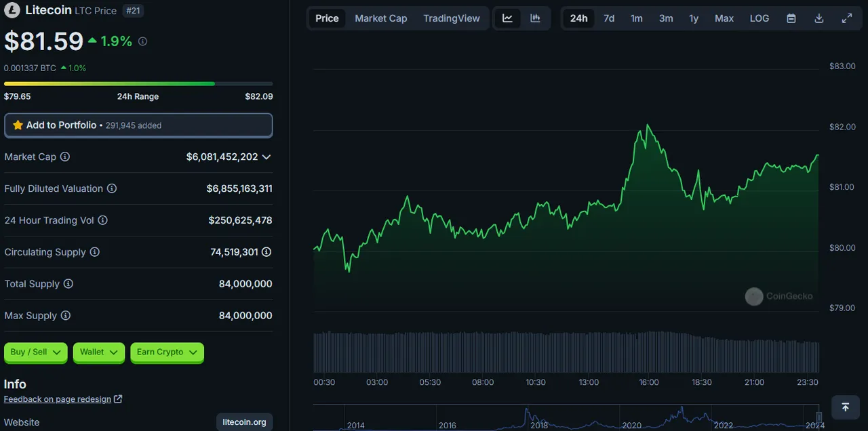Toggle LOG scale on chart

[759, 18]
